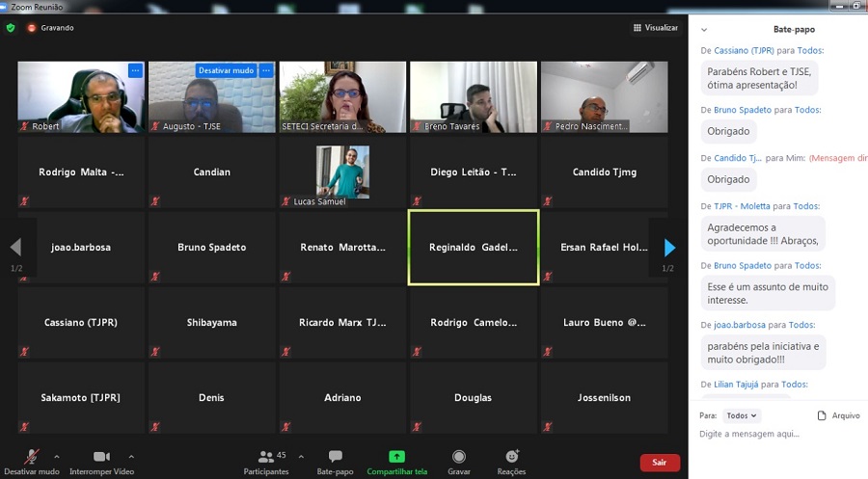Viewport: 868px width, 479px height.
Task: Click the red Sair button
Action: [659, 463]
